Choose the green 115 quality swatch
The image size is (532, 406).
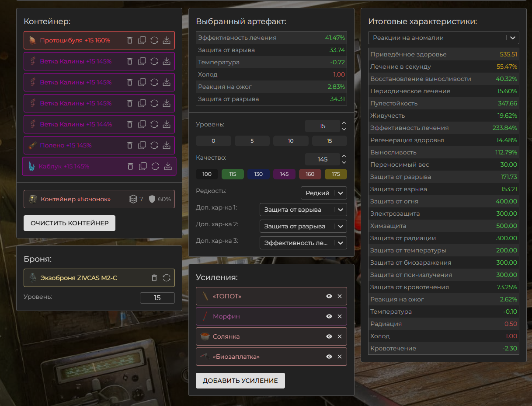tap(233, 174)
